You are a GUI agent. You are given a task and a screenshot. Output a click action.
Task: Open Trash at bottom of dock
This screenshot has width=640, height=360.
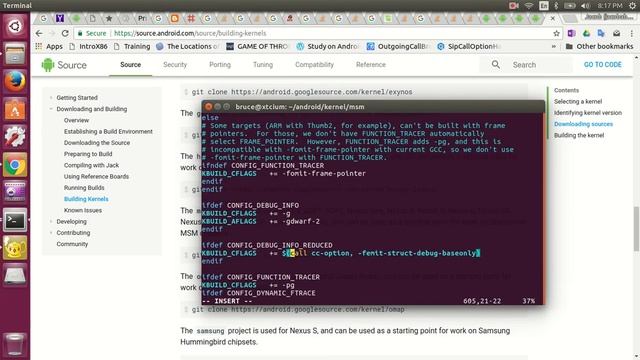click(15, 344)
